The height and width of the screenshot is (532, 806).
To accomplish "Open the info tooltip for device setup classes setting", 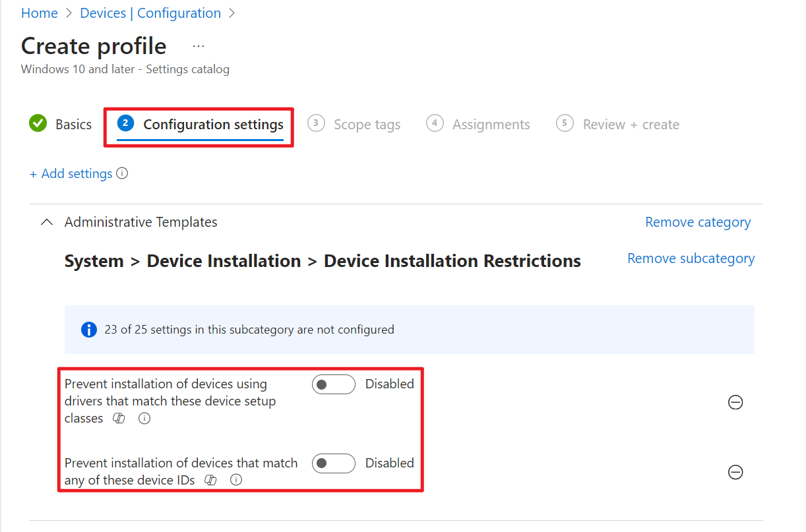I will [x=144, y=418].
